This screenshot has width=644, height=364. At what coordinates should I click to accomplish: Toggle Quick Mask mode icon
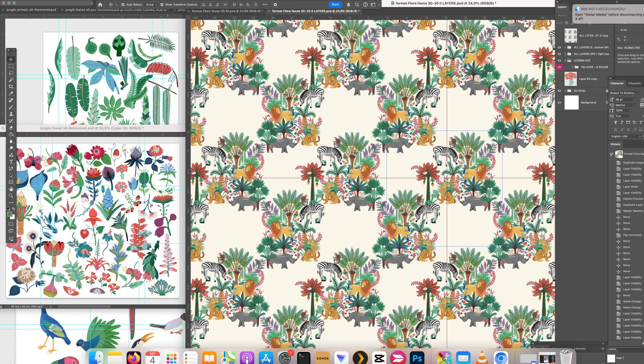click(11, 224)
